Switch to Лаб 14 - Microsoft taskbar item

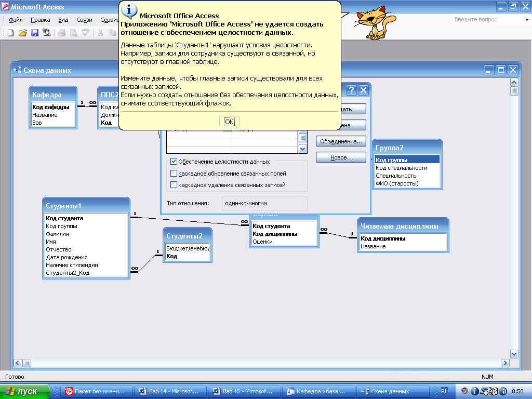[x=170, y=391]
